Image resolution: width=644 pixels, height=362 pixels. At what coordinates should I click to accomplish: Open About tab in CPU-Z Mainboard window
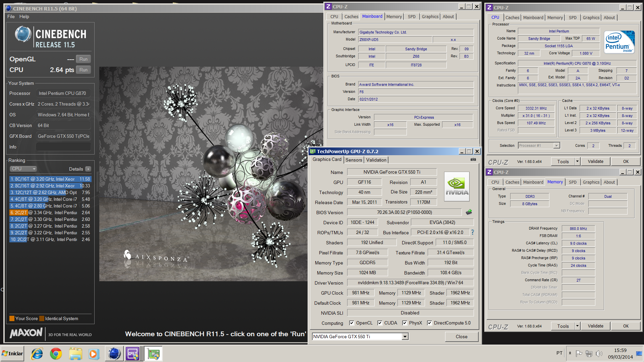(448, 16)
